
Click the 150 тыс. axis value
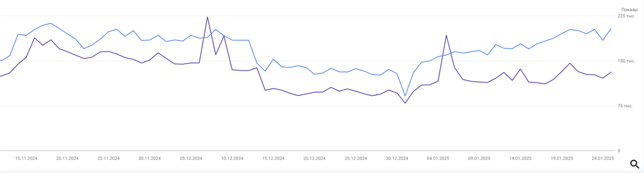tap(626, 61)
